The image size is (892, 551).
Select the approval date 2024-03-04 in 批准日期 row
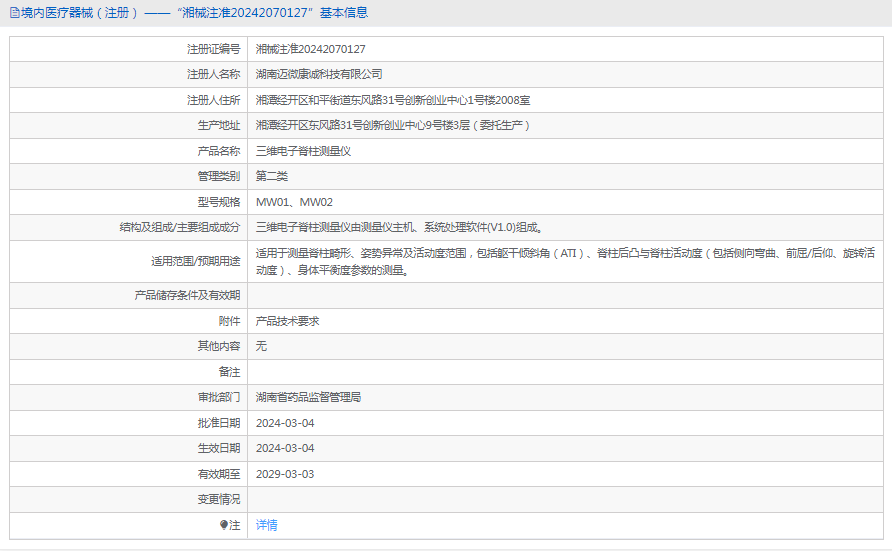pos(285,423)
